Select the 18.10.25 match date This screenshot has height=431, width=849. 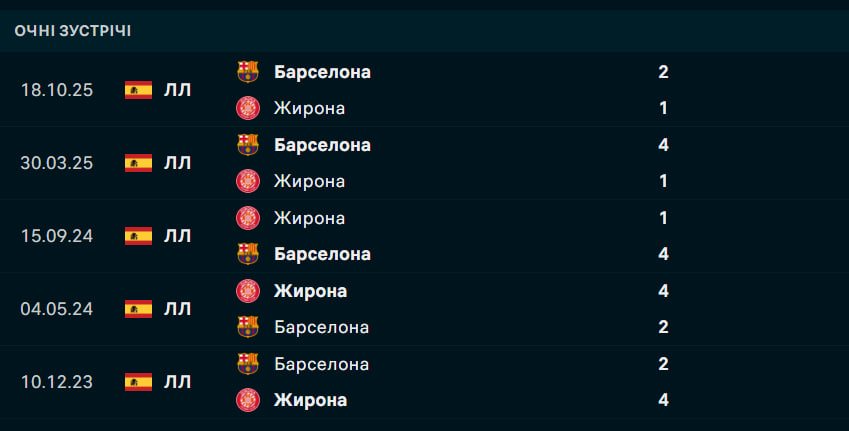[56, 90]
